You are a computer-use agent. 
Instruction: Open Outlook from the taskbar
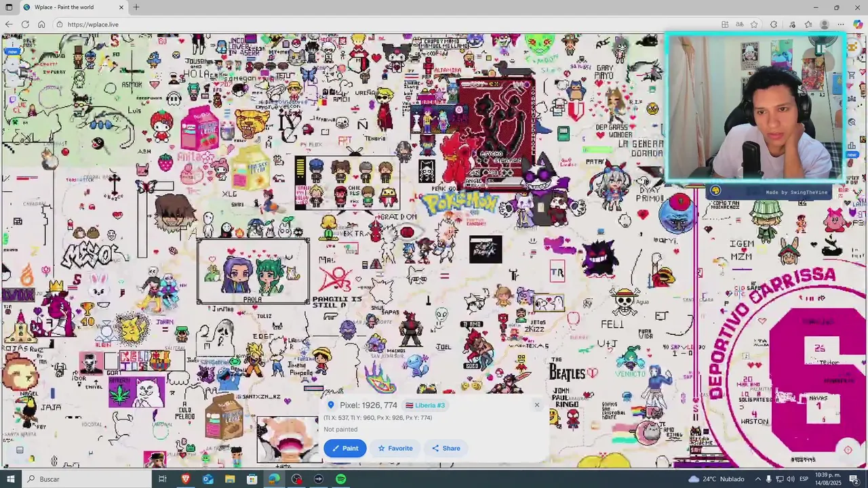tap(208, 479)
